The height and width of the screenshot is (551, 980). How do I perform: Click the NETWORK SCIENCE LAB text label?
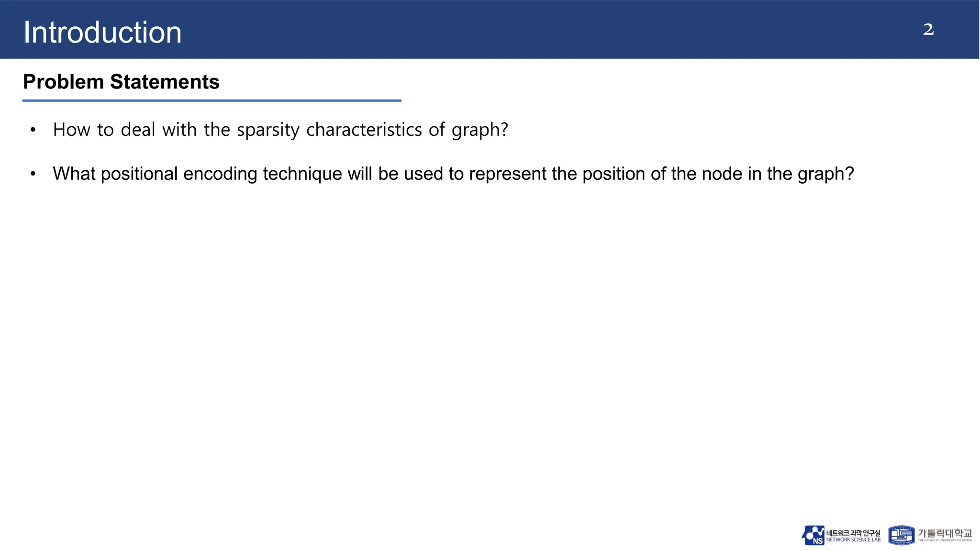pyautogui.click(x=853, y=540)
